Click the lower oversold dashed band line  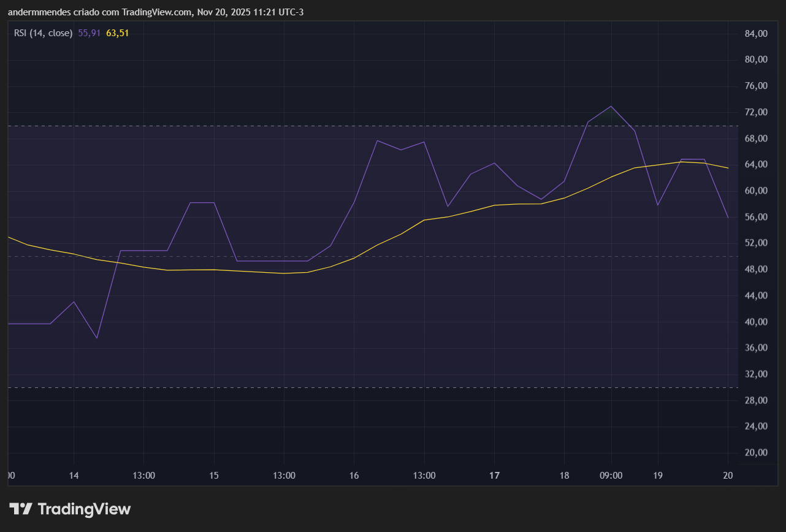[307, 387]
